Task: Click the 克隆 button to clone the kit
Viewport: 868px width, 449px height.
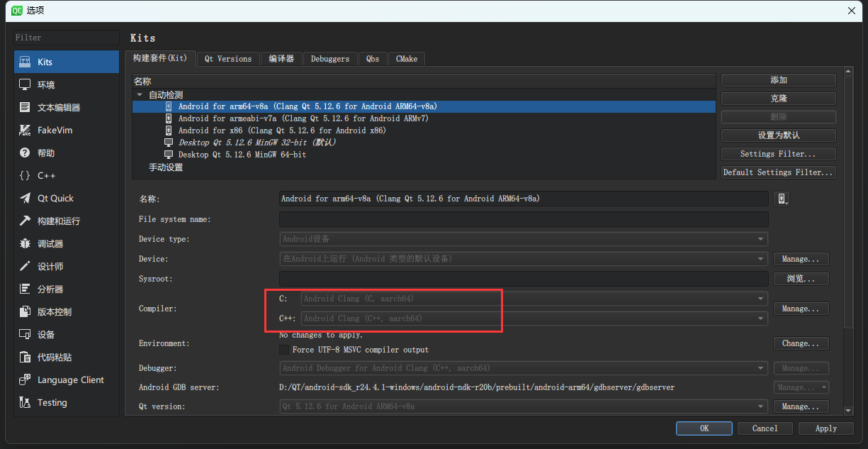Action: coord(777,98)
